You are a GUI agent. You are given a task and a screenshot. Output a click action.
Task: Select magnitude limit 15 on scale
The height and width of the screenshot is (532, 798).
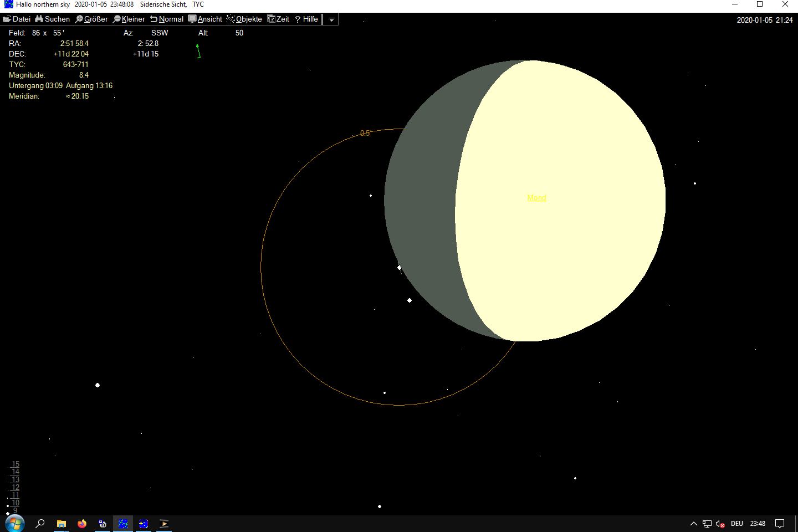[16, 464]
